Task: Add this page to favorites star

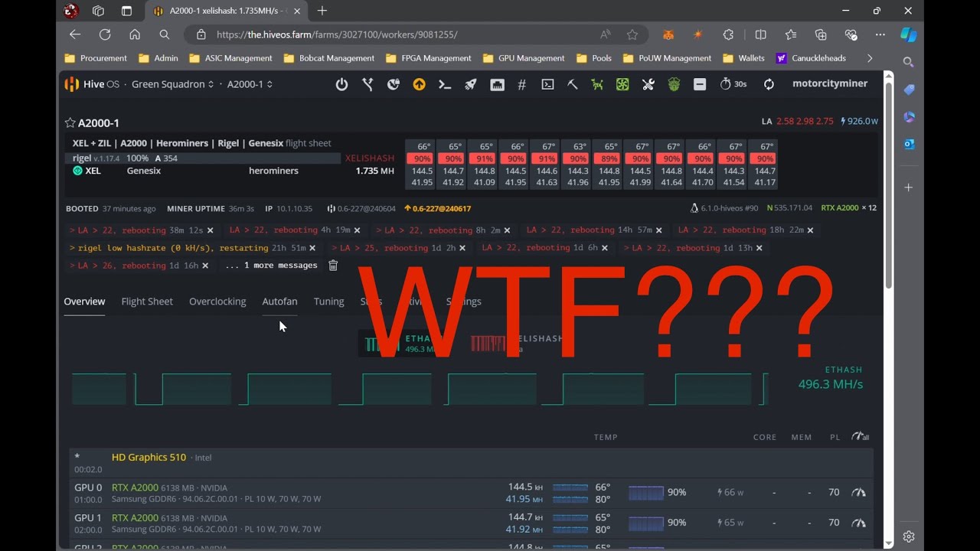Action: tap(632, 34)
